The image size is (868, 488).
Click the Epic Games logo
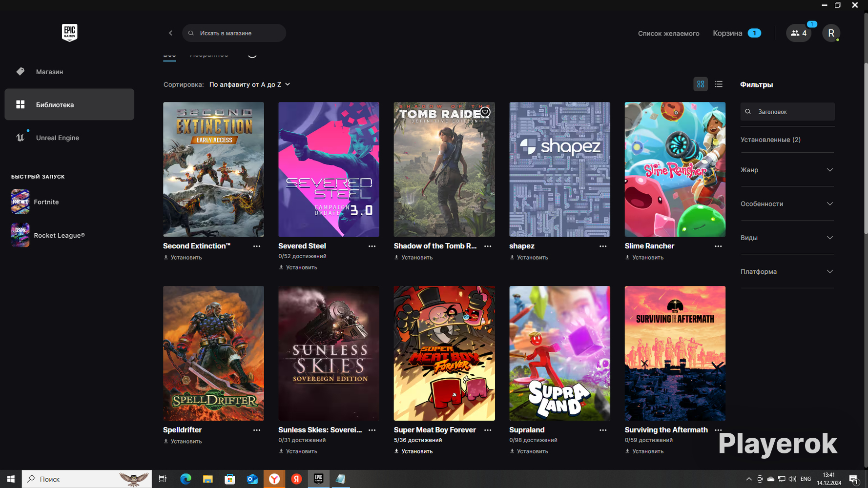[x=69, y=33]
